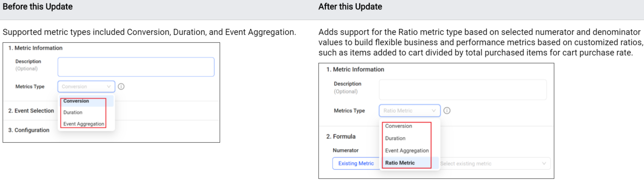Image resolution: width=644 pixels, height=185 pixels.
Task: Open Metrics Type dropdown showing Conversion
Action: [86, 86]
